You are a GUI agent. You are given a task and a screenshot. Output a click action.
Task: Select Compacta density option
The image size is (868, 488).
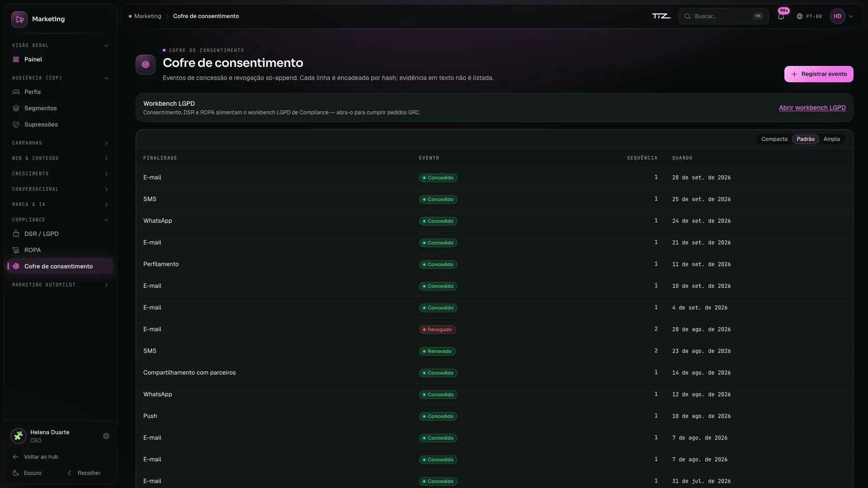pos(774,139)
